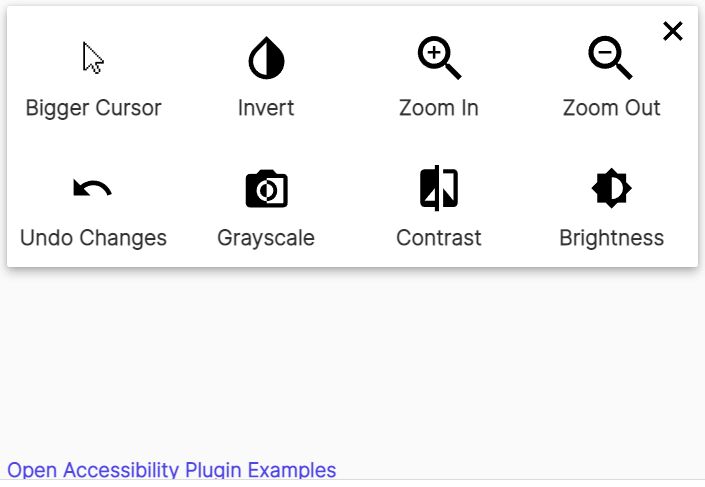Image resolution: width=705 pixels, height=487 pixels.
Task: Select the 'Zoom Out' text label
Action: click(611, 108)
